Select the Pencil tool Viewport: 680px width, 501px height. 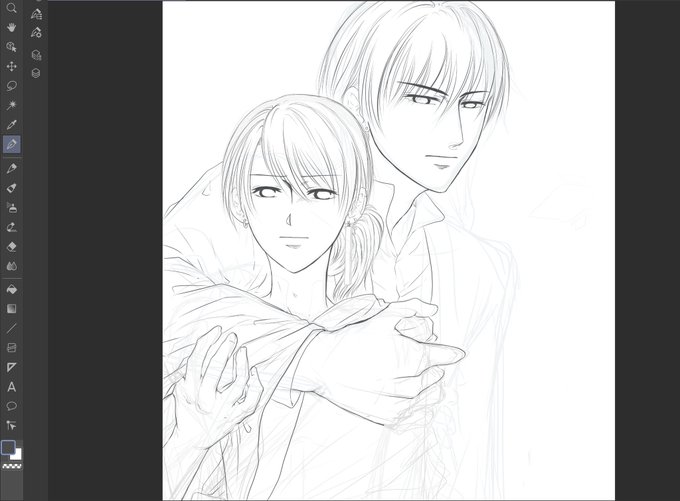click(11, 168)
